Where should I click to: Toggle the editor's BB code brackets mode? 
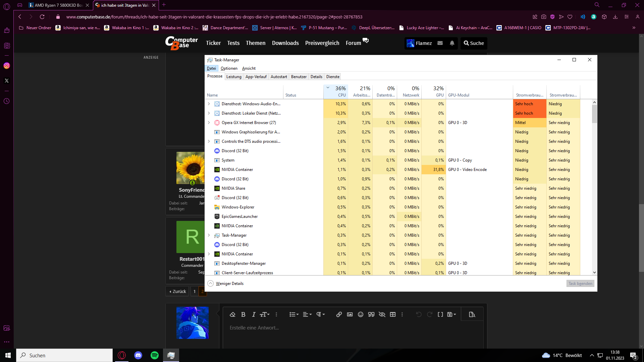click(x=440, y=314)
